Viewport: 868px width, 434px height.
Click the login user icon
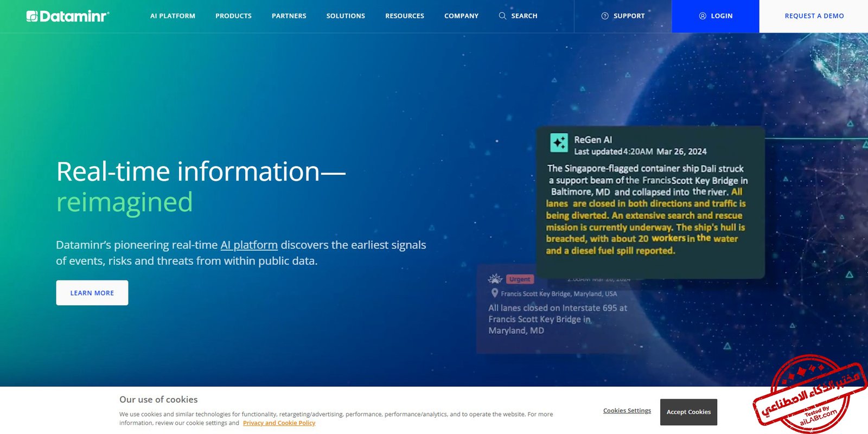point(703,16)
